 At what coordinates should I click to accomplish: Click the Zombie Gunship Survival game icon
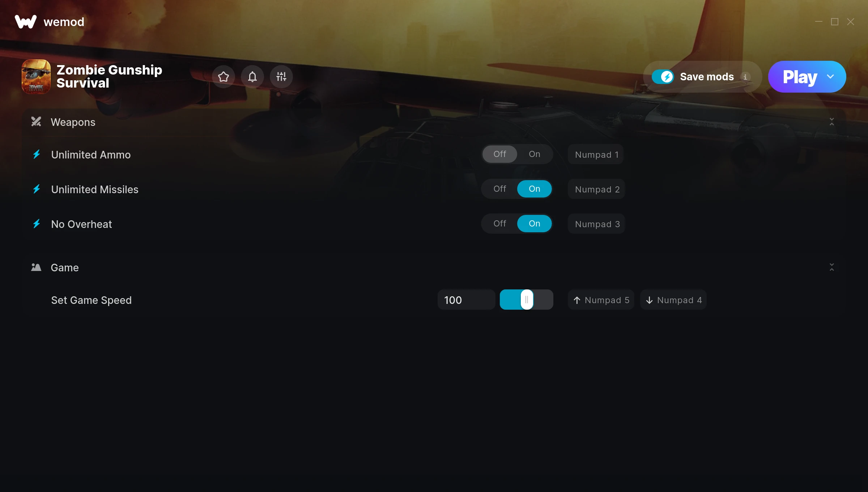click(36, 76)
